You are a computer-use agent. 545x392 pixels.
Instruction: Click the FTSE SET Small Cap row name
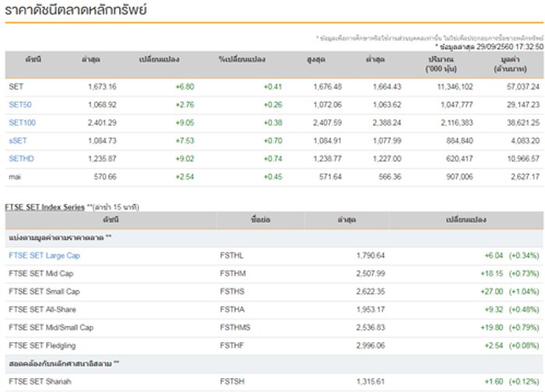pos(44,292)
